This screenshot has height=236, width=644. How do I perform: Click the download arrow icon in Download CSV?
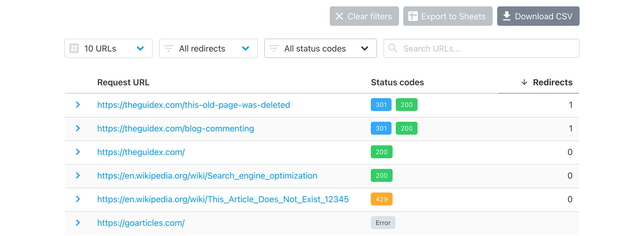point(507,16)
